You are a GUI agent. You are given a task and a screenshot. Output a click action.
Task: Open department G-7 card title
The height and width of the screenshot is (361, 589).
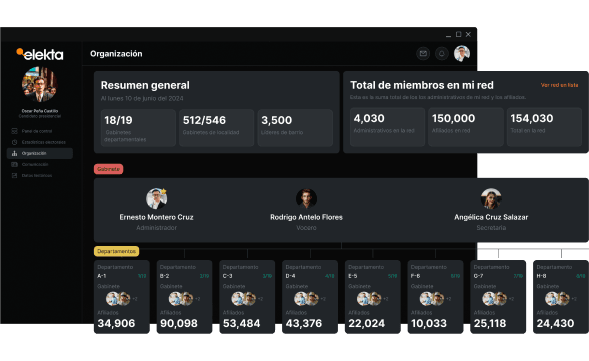(478, 276)
